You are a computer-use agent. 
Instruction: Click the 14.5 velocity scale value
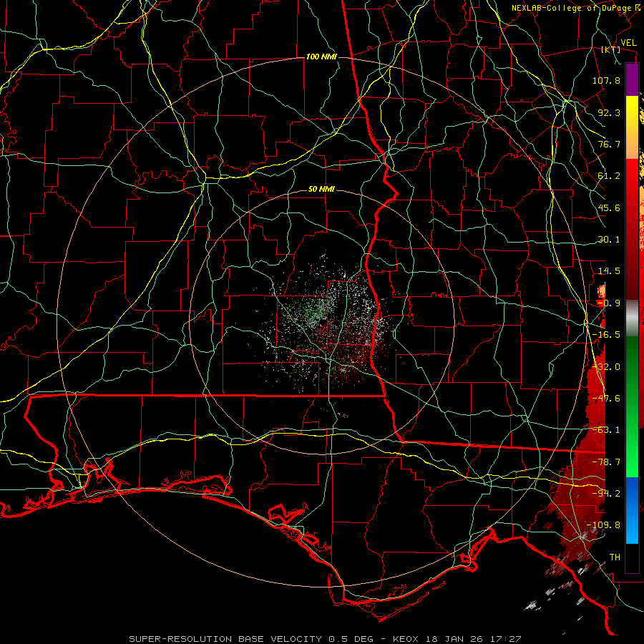(x=609, y=271)
